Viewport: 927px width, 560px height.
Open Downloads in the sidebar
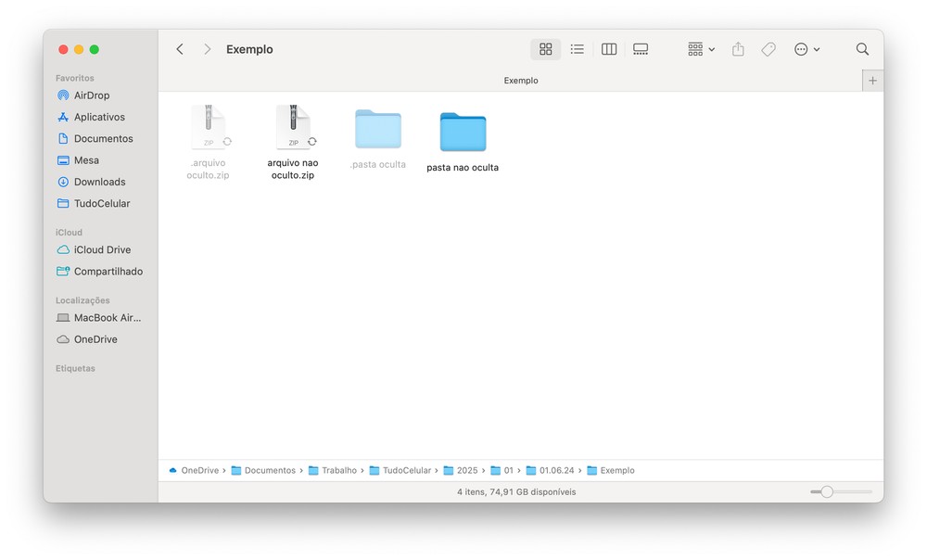click(99, 182)
